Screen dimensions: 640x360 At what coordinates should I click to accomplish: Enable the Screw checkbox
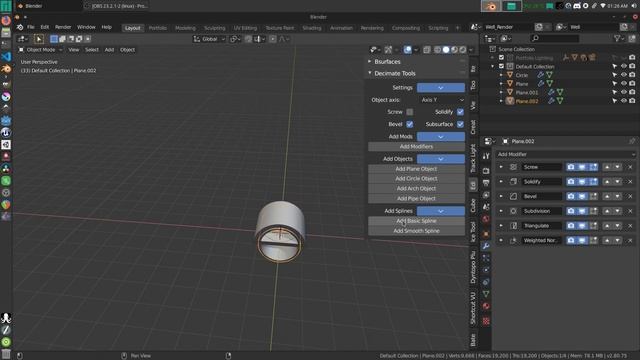(x=409, y=112)
